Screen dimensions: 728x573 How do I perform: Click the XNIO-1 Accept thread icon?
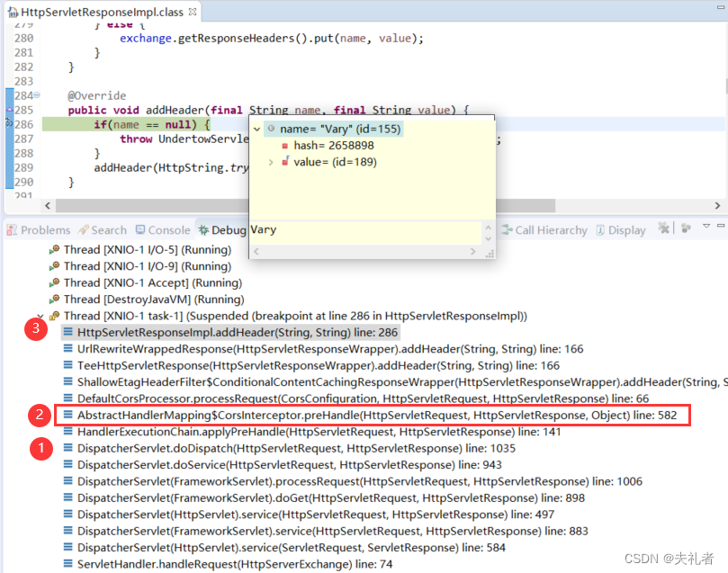pos(54,282)
